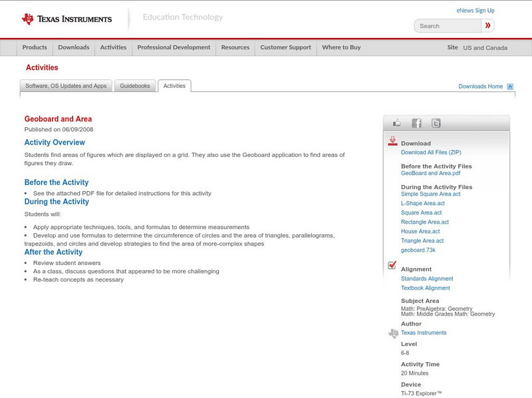The width and height of the screenshot is (532, 398).
Task: Share activity via the Facebook icon
Action: click(x=416, y=123)
